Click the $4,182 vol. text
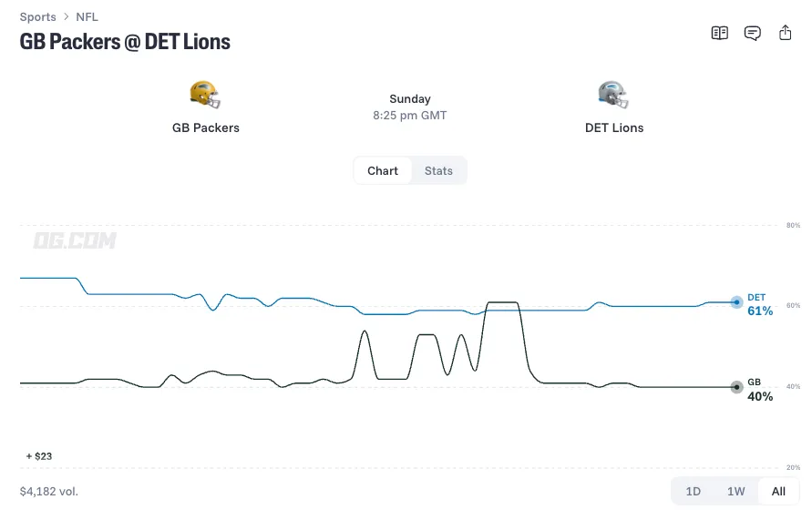Screen dimensions: 812x520 (x=48, y=492)
